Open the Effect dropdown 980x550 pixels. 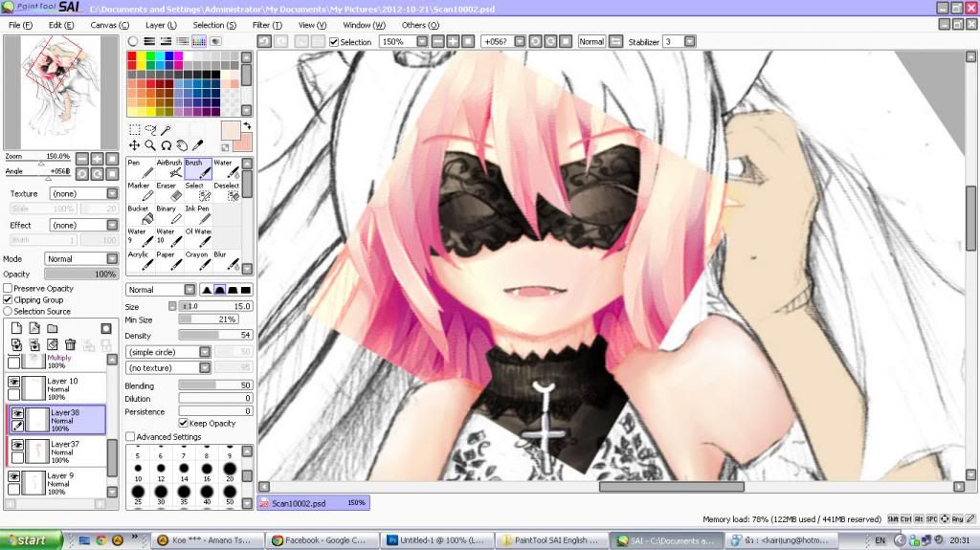[x=112, y=225]
